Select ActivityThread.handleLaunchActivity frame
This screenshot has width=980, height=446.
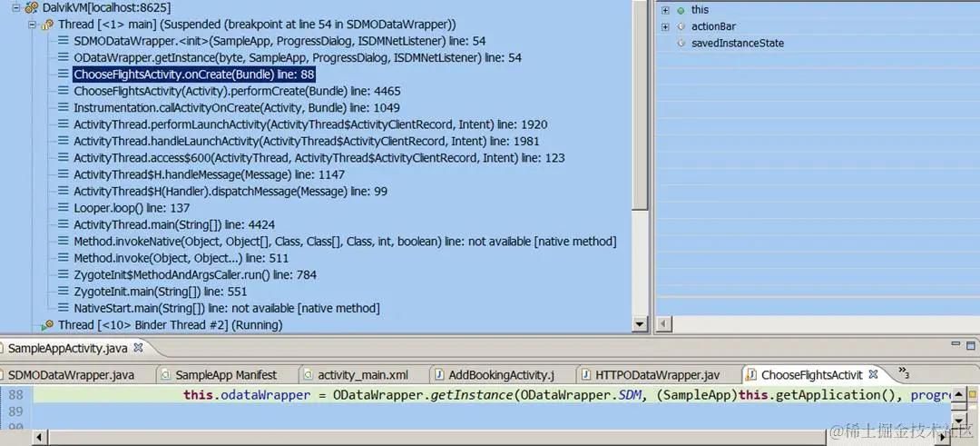point(307,142)
